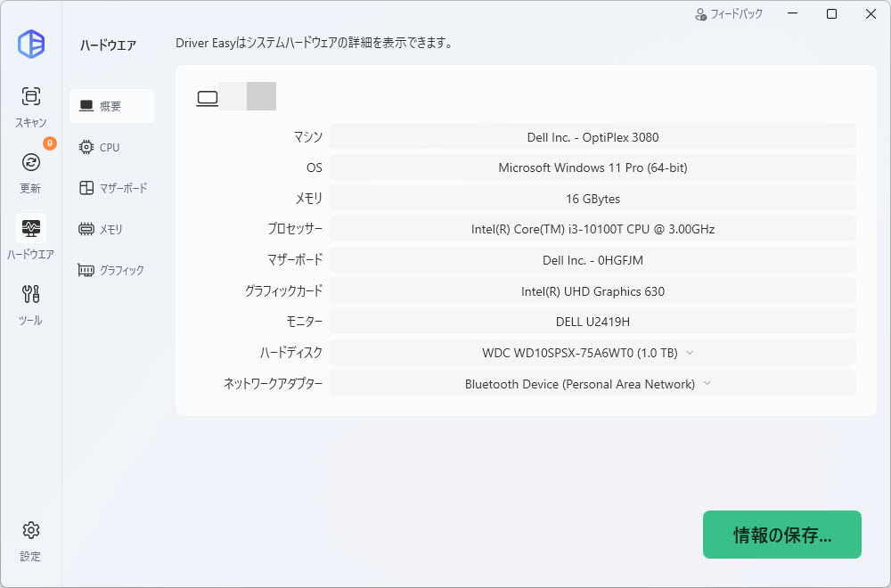Click the laptop icon above the details

(x=208, y=98)
